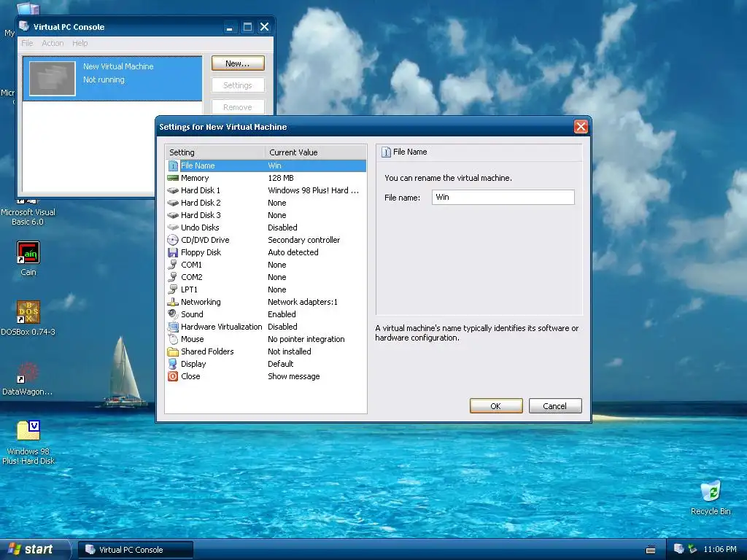Click the Shared Folders icon

pos(173,352)
